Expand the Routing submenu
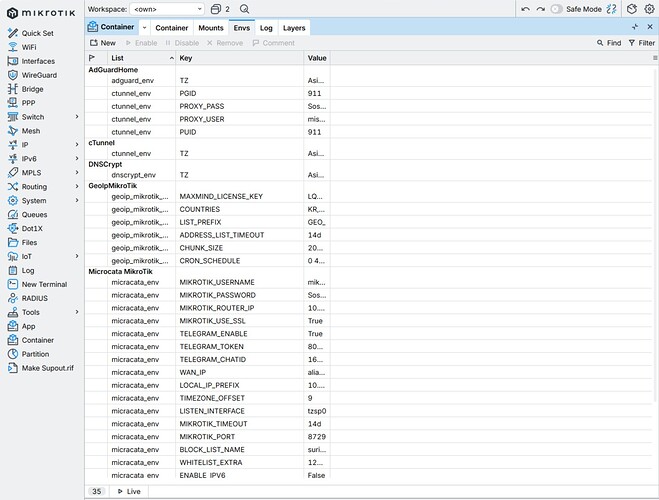This screenshot has width=659, height=500. click(77, 186)
